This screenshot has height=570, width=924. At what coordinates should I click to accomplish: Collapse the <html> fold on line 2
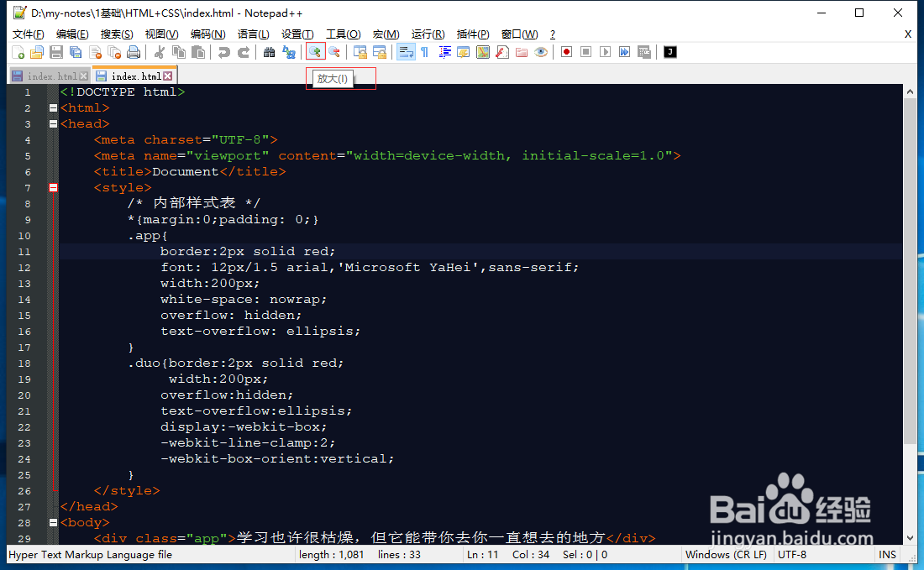pyautogui.click(x=53, y=107)
